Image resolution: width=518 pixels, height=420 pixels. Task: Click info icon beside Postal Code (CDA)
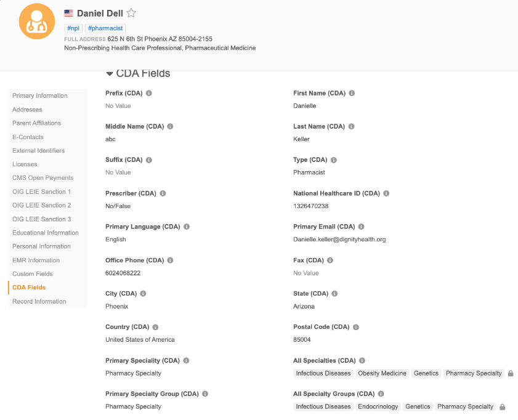point(356,327)
